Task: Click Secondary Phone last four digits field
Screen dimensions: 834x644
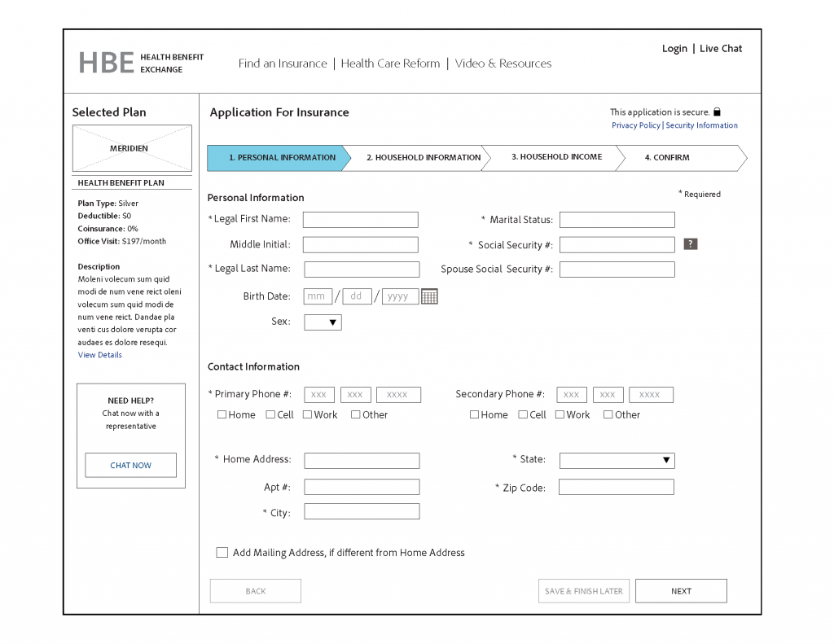Action: [651, 395]
